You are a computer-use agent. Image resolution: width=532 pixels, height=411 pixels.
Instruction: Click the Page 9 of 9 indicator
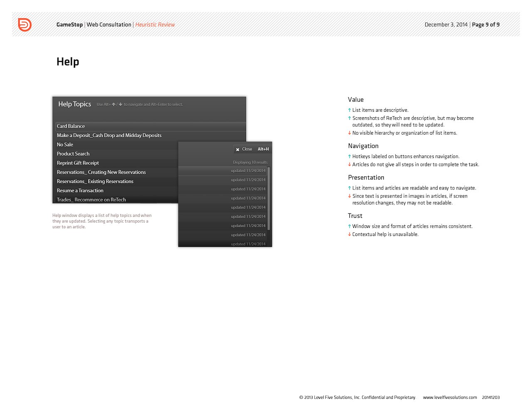[486, 25]
